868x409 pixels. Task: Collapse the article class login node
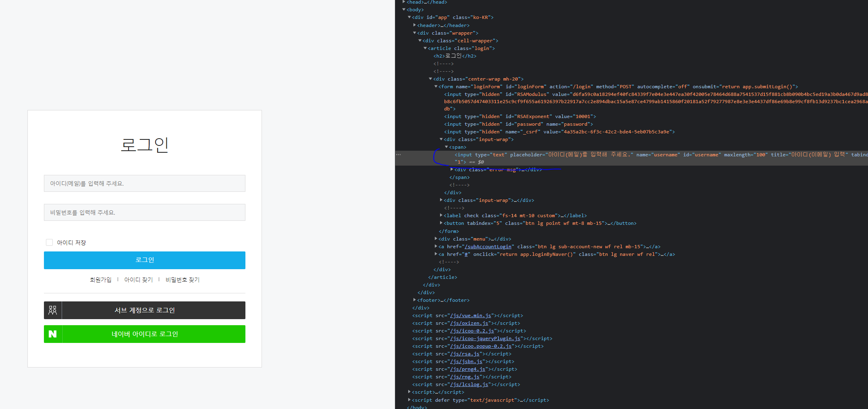point(425,48)
